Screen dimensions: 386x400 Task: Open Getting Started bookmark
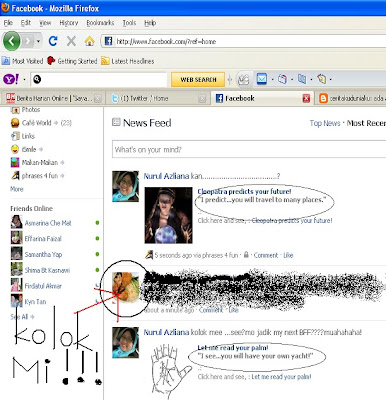point(72,61)
